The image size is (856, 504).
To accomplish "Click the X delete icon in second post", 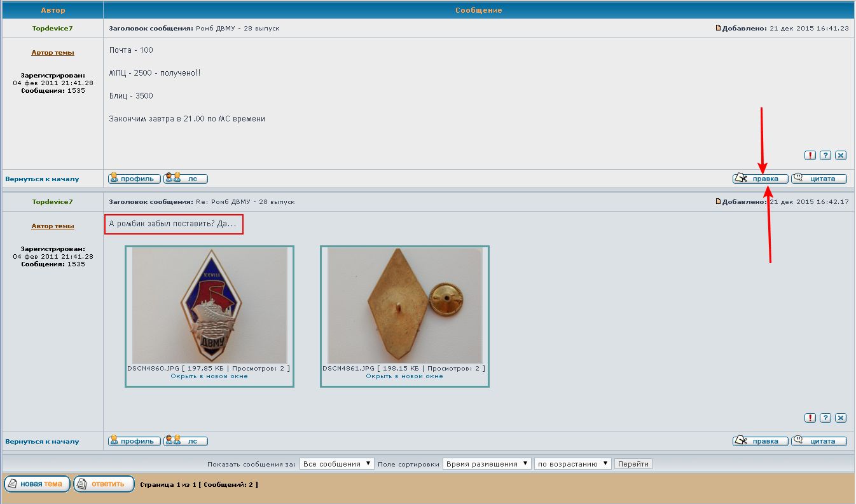I will [x=841, y=418].
